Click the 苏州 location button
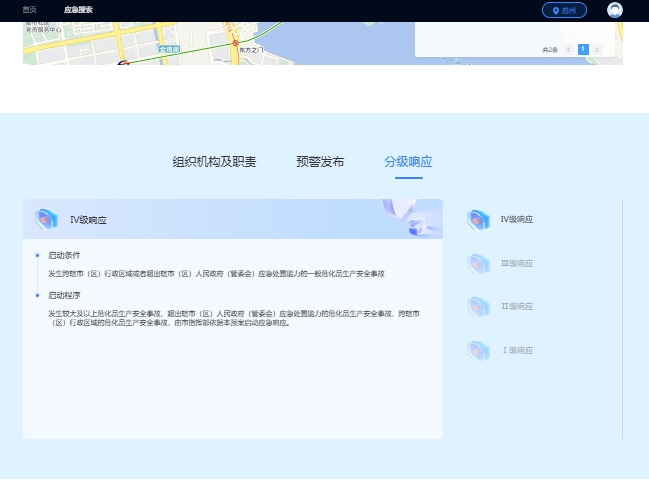 tap(564, 10)
